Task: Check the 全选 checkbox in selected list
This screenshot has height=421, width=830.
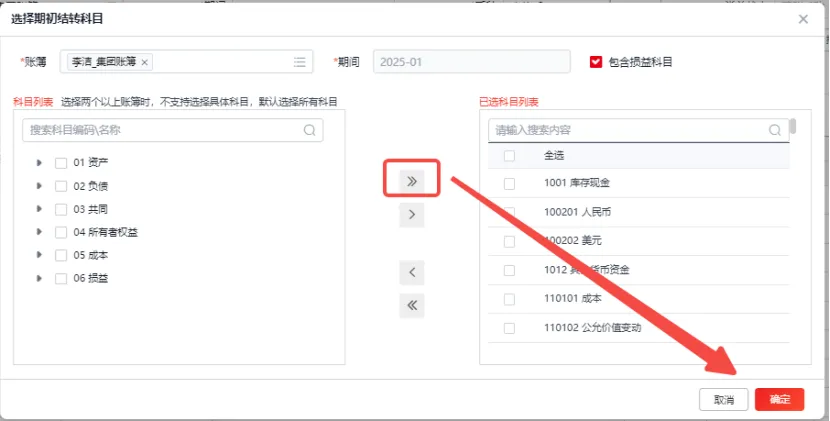Action: pyautogui.click(x=510, y=156)
